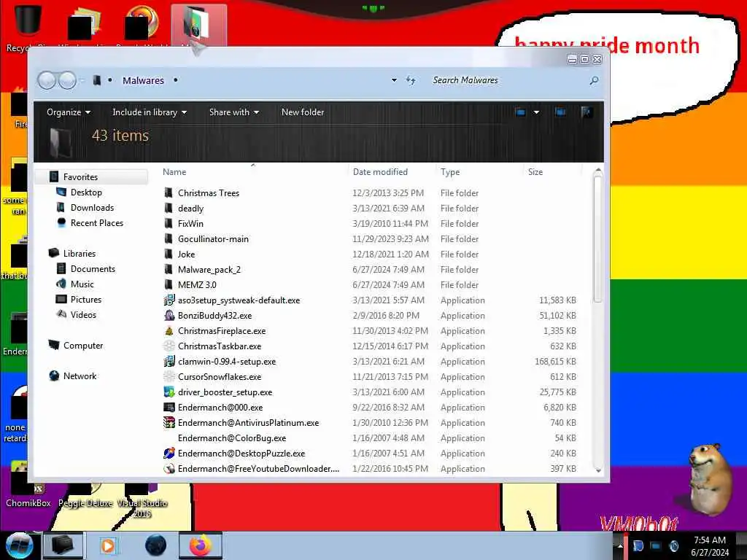Show hidden system tray icons arrow
This screenshot has height=560, width=747.
[620, 545]
